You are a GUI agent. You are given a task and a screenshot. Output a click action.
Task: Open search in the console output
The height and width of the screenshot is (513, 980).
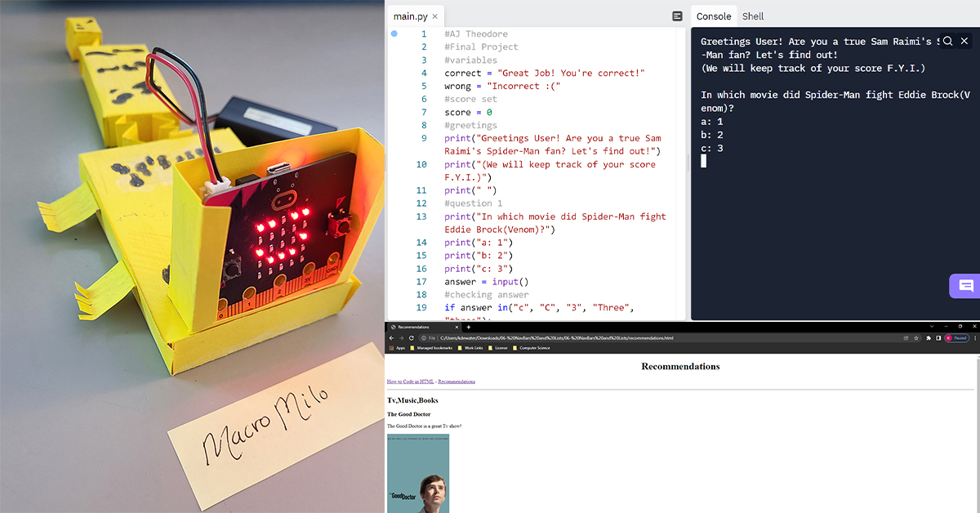coord(947,41)
